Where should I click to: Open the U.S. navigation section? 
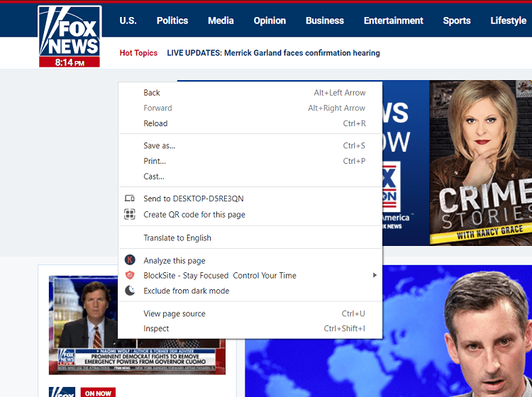pyautogui.click(x=128, y=21)
